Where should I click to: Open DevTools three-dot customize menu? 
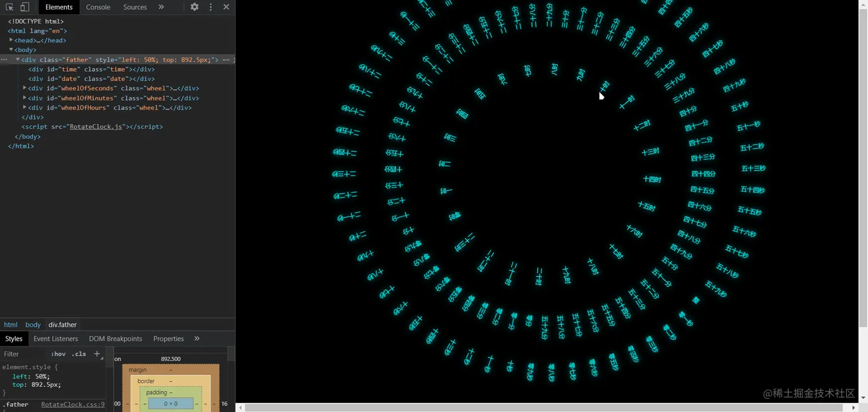[x=211, y=7]
